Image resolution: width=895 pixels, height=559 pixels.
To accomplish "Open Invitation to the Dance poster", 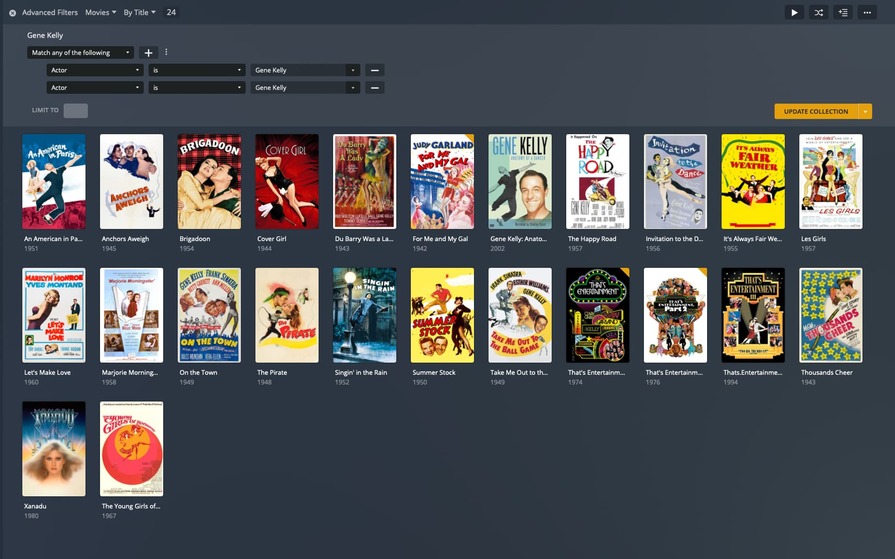I will coord(675,182).
